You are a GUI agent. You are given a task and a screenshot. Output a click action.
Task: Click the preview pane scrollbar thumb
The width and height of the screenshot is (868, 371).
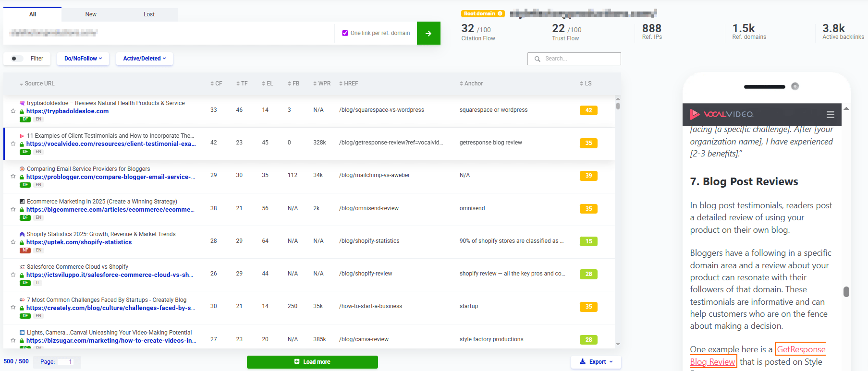[x=846, y=292]
